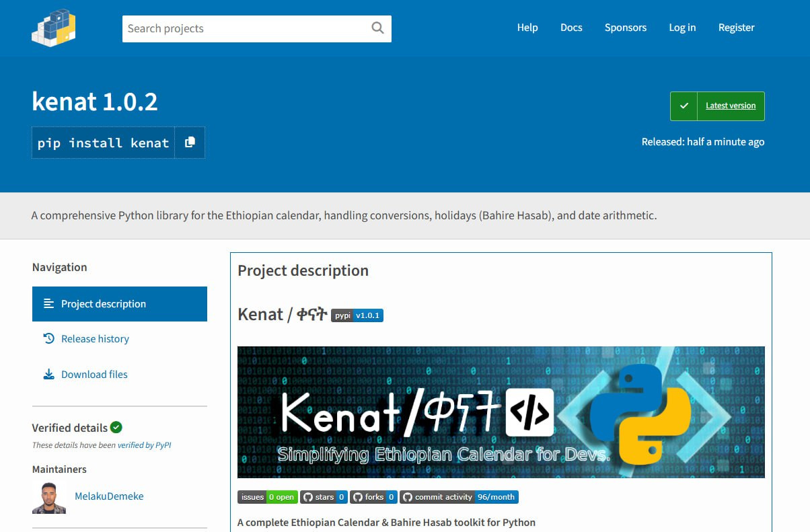Viewport: 810px width, 532px height.
Task: Click the Project description heading in content
Action: (x=303, y=270)
